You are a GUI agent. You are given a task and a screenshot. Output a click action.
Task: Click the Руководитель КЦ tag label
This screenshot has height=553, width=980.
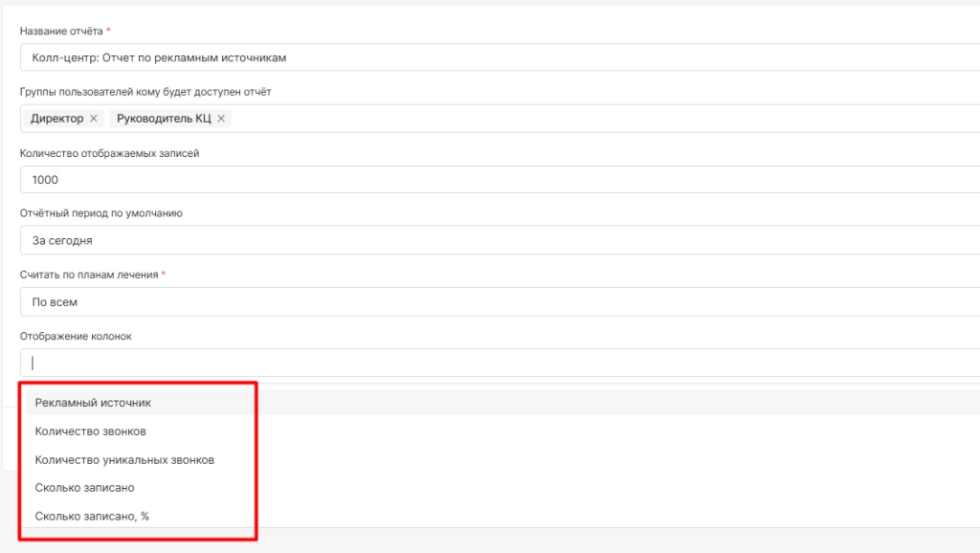[x=163, y=119]
